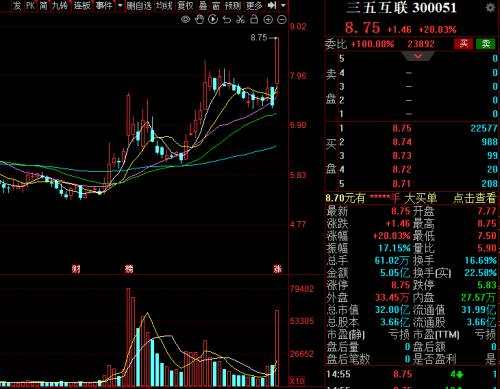
Task: Click the 14:55 trade tick row
Action: point(412,374)
